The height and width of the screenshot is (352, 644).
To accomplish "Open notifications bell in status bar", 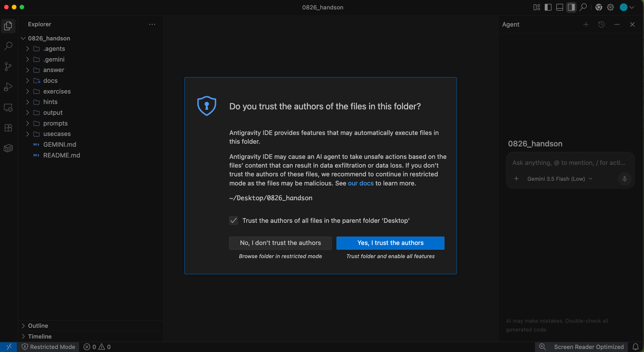I will (636, 347).
